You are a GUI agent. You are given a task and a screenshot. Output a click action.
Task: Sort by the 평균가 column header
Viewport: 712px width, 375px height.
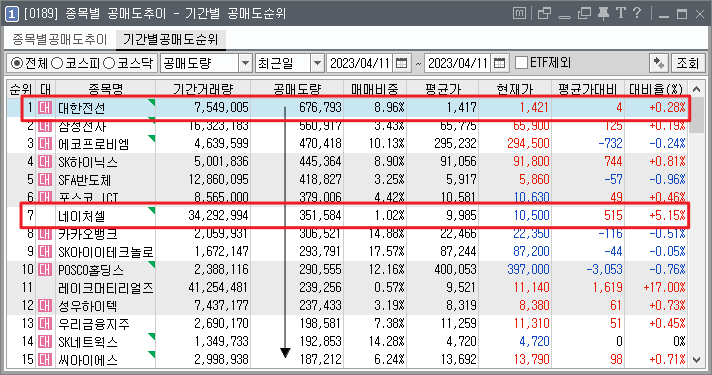coord(443,89)
